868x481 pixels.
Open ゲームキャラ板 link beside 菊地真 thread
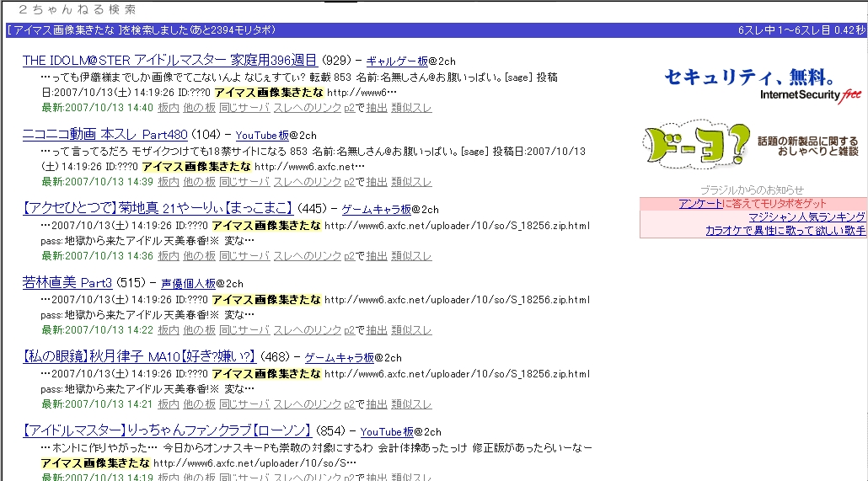376,210
